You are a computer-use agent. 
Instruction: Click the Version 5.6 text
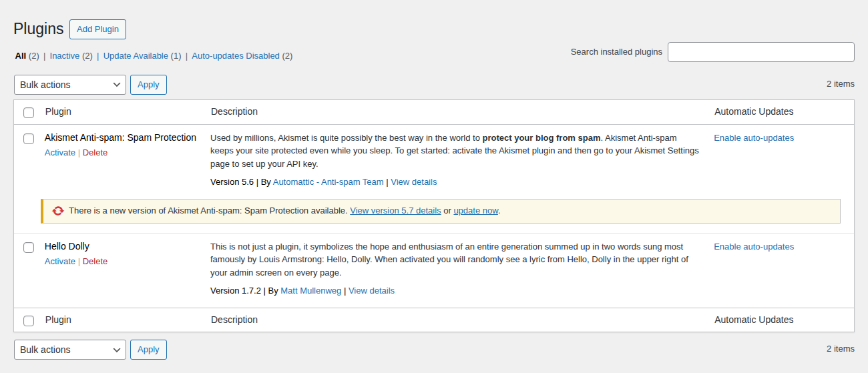(x=232, y=182)
